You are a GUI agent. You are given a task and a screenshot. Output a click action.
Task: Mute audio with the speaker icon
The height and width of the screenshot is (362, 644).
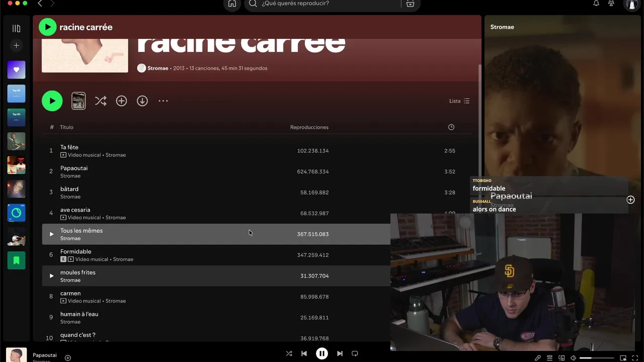point(573,358)
